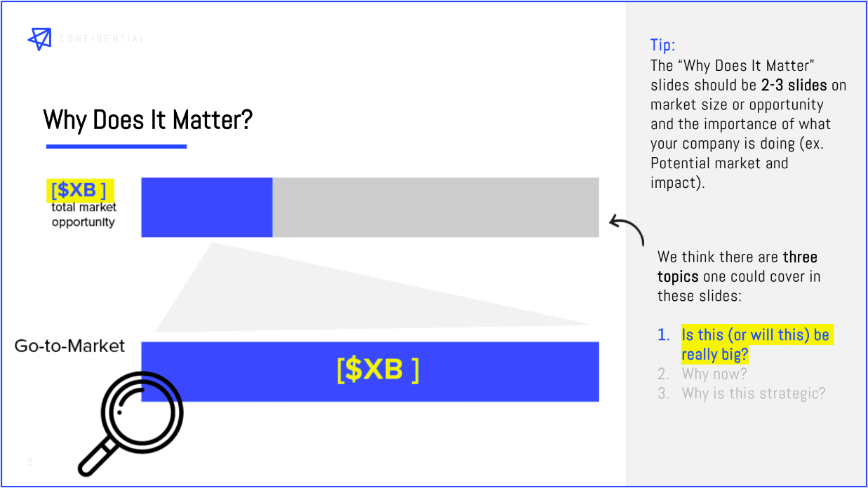Click the 'Why Does It Matter?' title
Screen dimensions: 868x488
point(147,120)
